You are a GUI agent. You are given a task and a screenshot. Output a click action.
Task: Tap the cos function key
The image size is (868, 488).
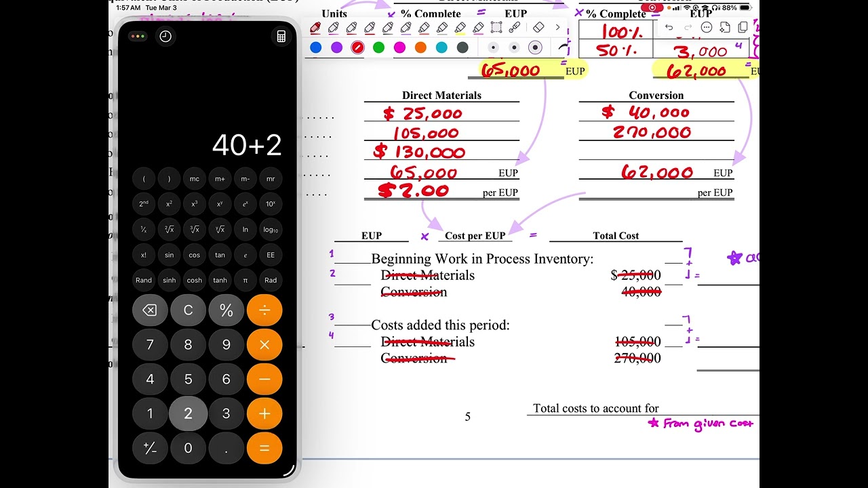195,255
